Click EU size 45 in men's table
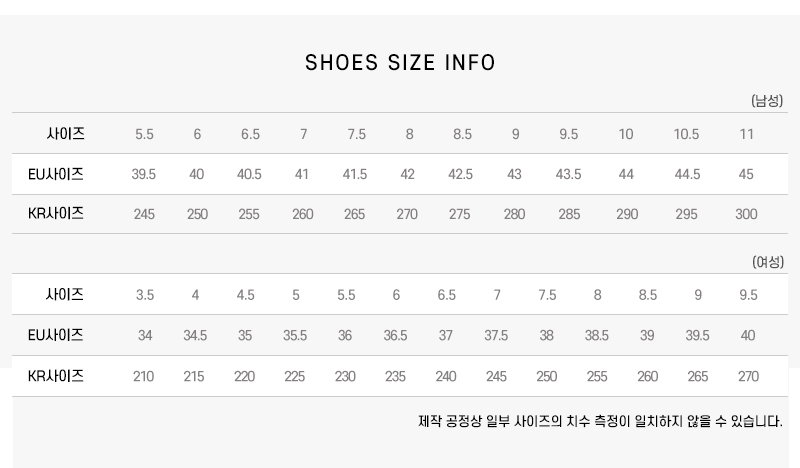800x468 pixels. pyautogui.click(x=746, y=174)
